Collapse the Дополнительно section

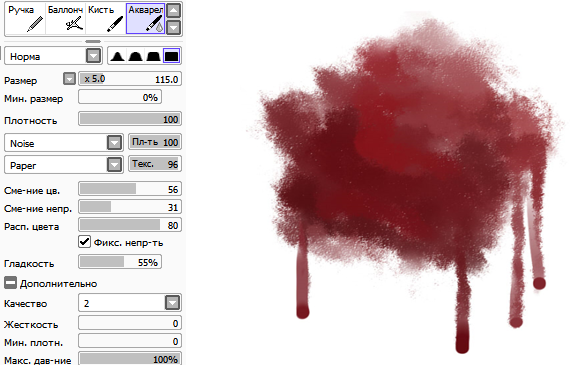pos(10,283)
